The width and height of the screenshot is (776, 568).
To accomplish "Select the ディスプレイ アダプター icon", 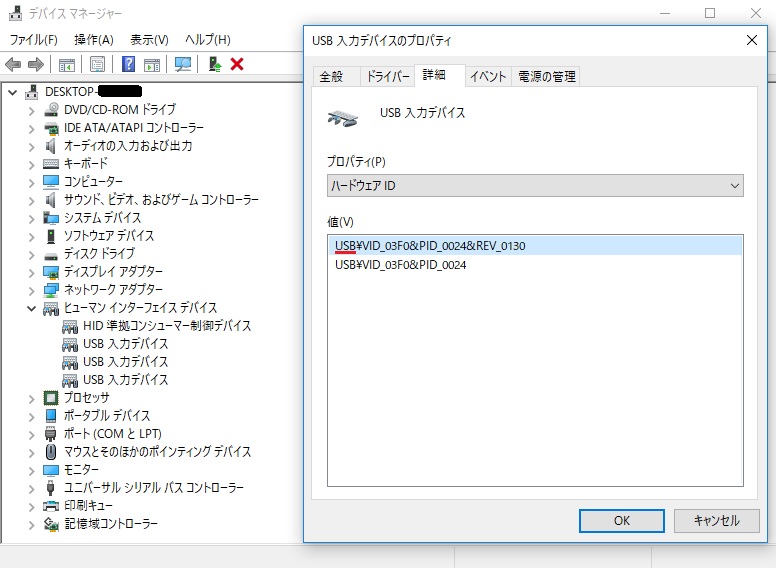I will pyautogui.click(x=51, y=272).
